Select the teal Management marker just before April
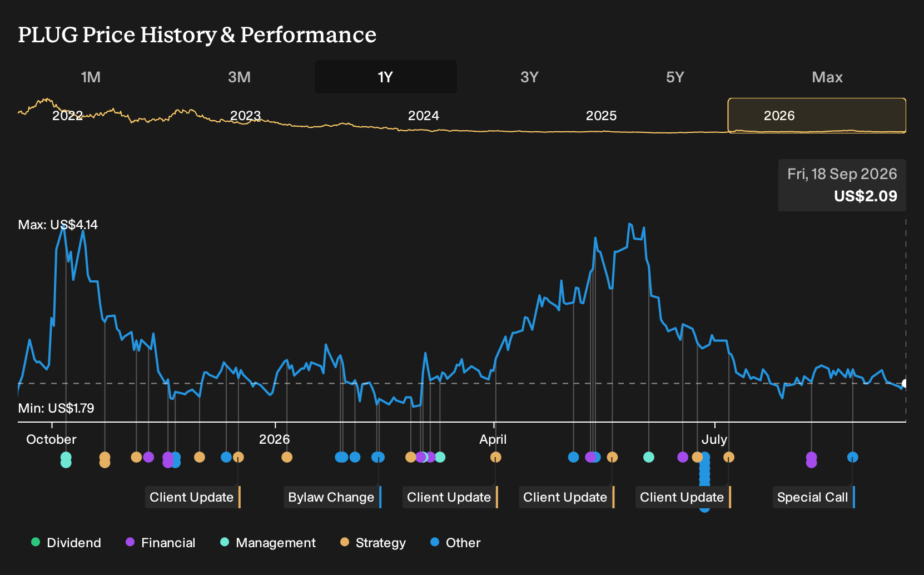The width and height of the screenshot is (924, 575). point(440,457)
